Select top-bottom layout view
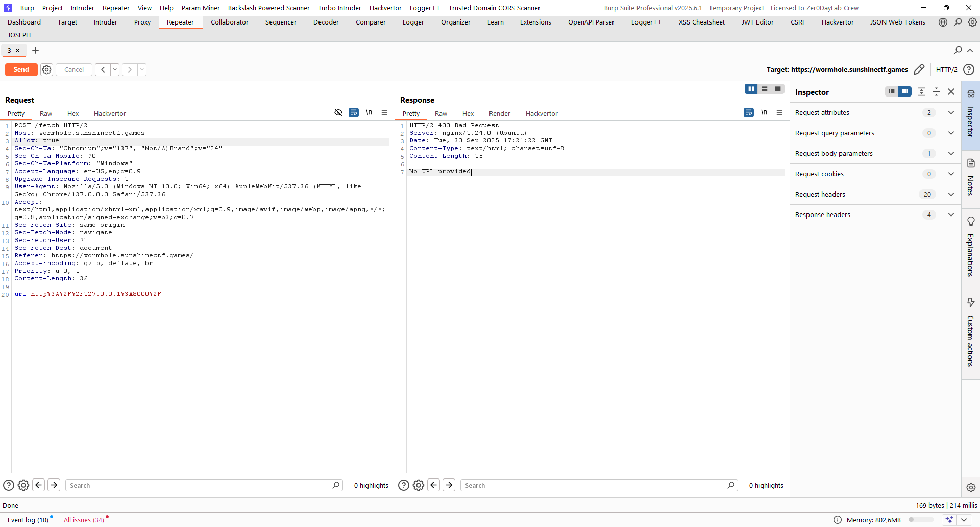Image resolution: width=980 pixels, height=527 pixels. [765, 89]
